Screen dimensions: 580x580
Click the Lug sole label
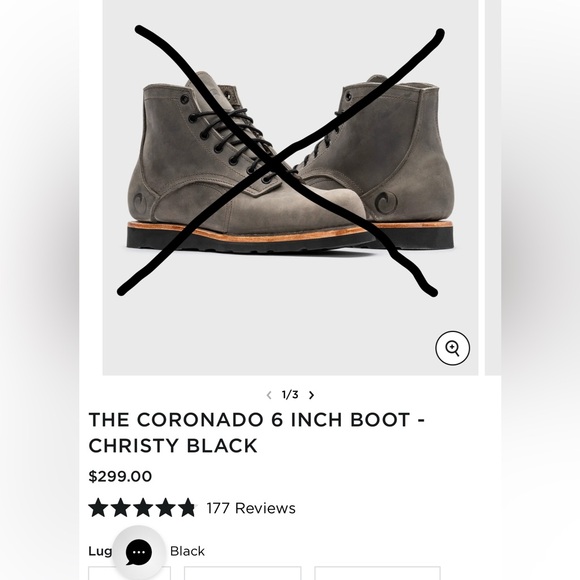(x=100, y=552)
